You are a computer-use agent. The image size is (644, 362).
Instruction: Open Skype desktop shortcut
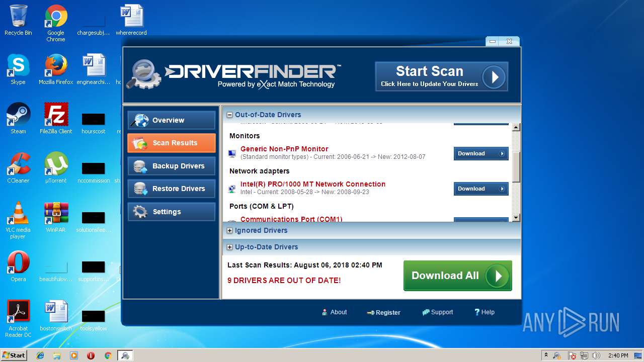pyautogui.click(x=18, y=69)
